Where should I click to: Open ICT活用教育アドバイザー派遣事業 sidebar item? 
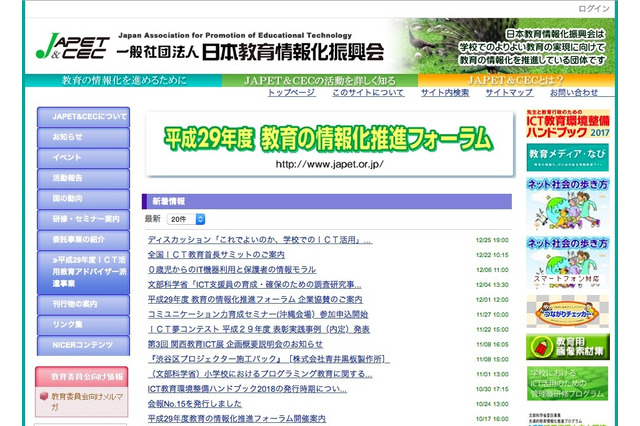pos(83,272)
